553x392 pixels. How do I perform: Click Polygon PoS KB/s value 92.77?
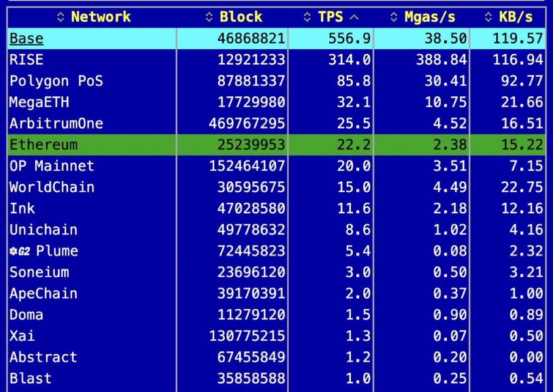pos(522,81)
